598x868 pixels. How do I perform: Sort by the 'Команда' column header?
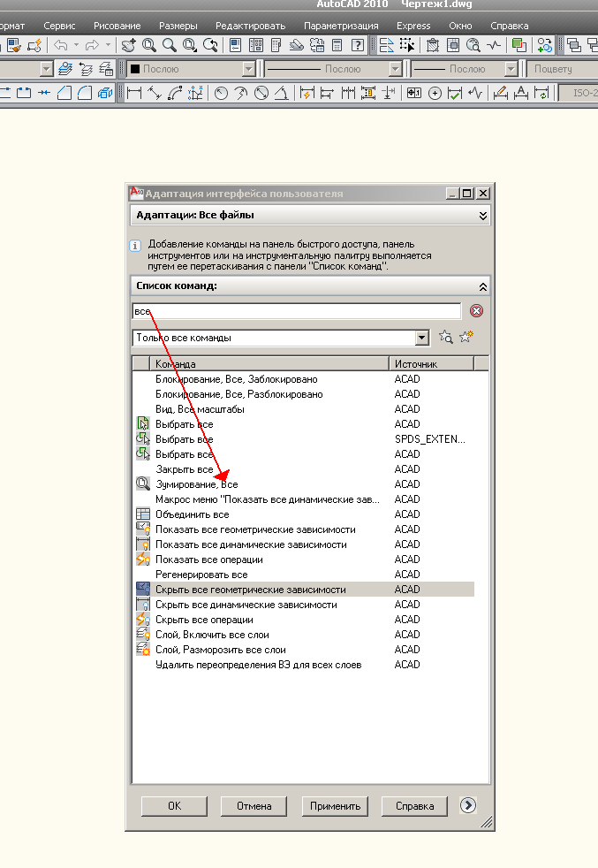(x=269, y=363)
